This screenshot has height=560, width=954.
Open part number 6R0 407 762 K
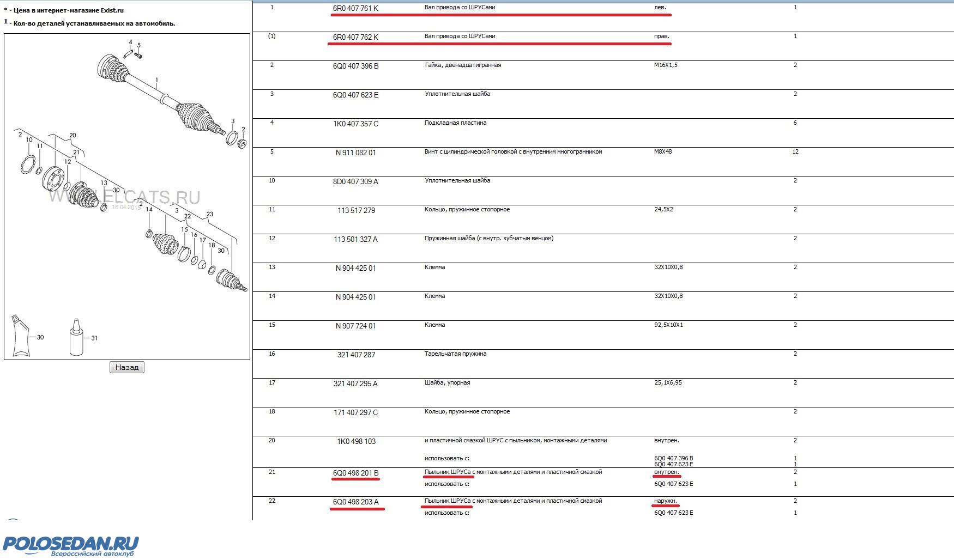tap(355, 37)
